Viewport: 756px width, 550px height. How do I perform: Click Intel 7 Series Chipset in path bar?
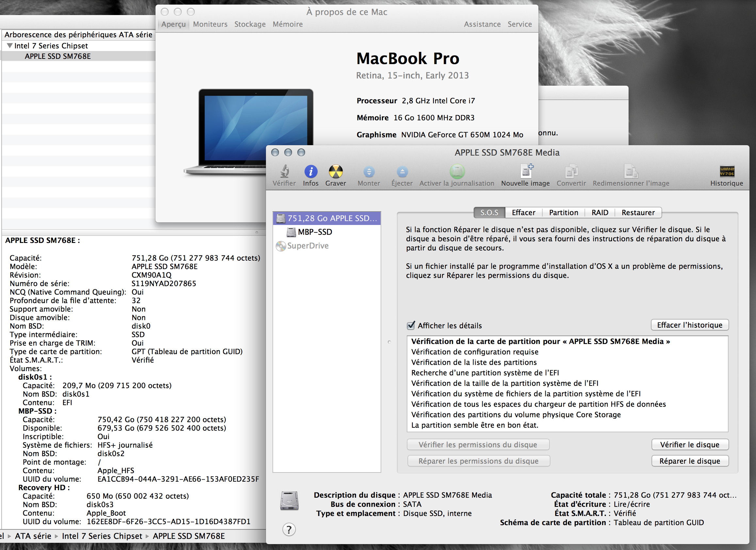pos(102,536)
